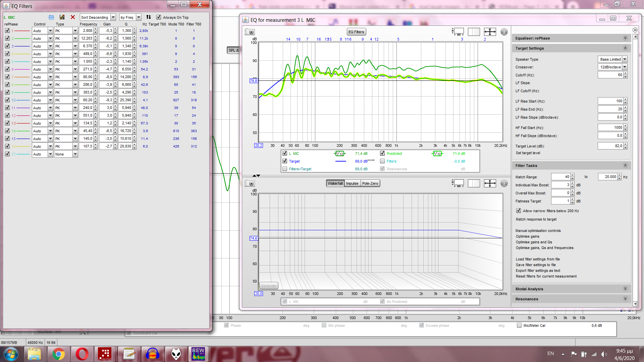Open headphones audio app in taskbar

pos(153,354)
